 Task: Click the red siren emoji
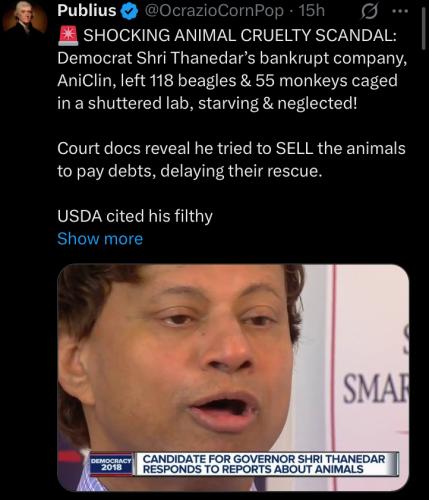[x=68, y=35]
